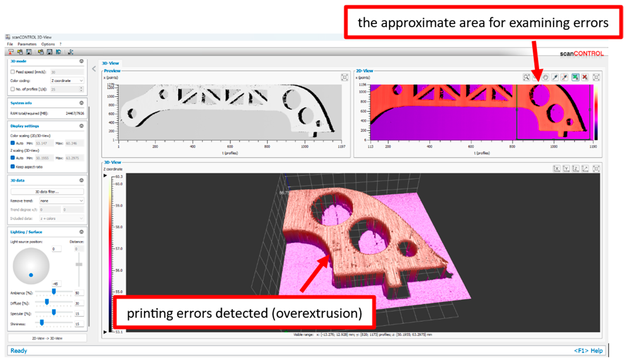Click the 3D data filter button

[x=47, y=192]
